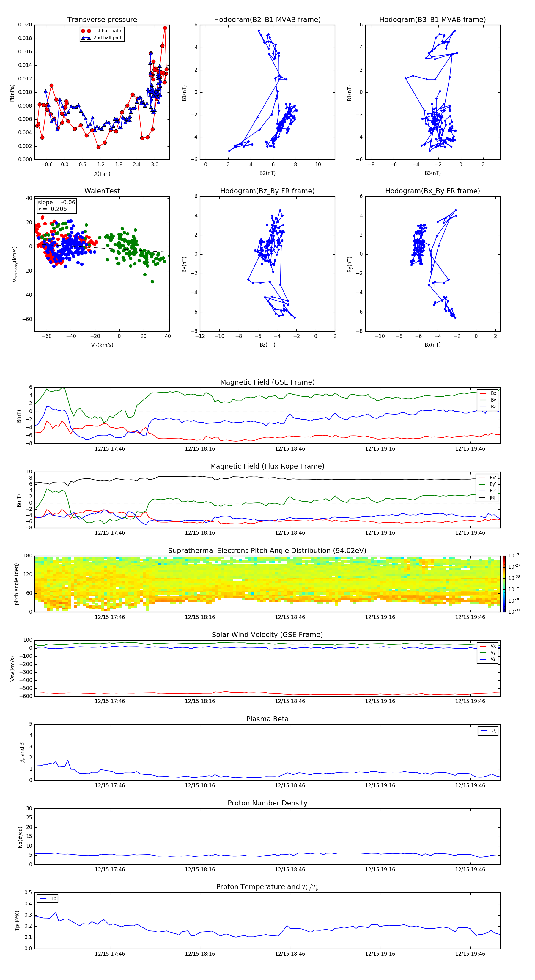
Task: Click the 'B2(nT)' x-axis label
Action: (267, 173)
